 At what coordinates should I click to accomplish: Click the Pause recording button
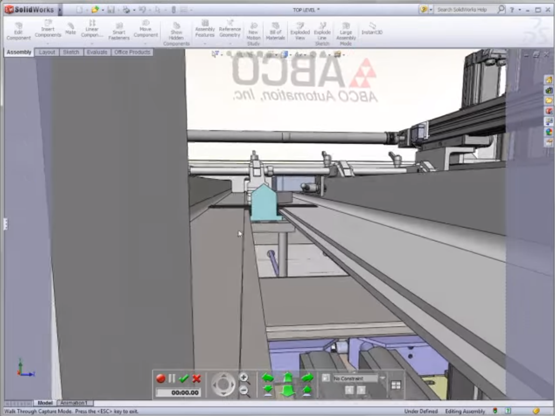[x=172, y=378]
